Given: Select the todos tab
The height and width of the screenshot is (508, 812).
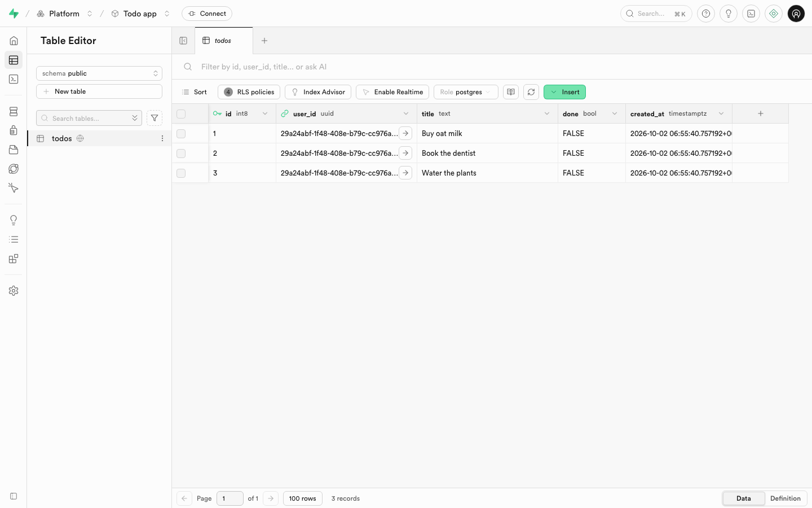Looking at the screenshot, I should [224, 41].
